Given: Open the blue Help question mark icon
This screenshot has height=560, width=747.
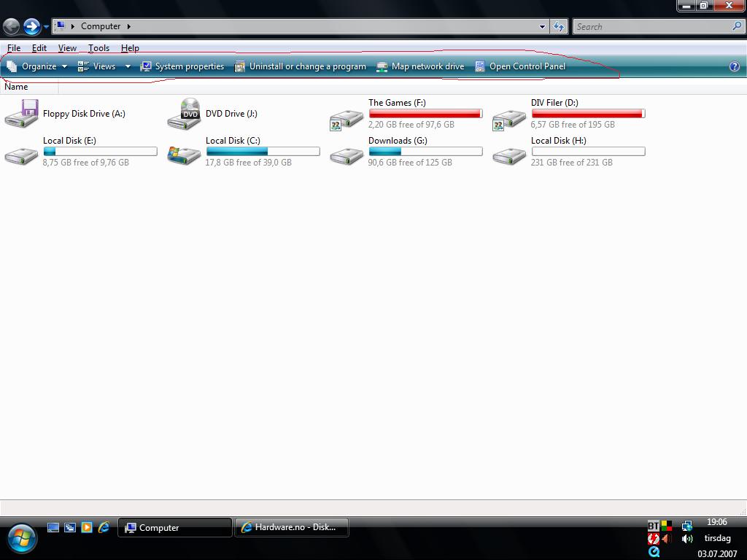Looking at the screenshot, I should coord(734,66).
